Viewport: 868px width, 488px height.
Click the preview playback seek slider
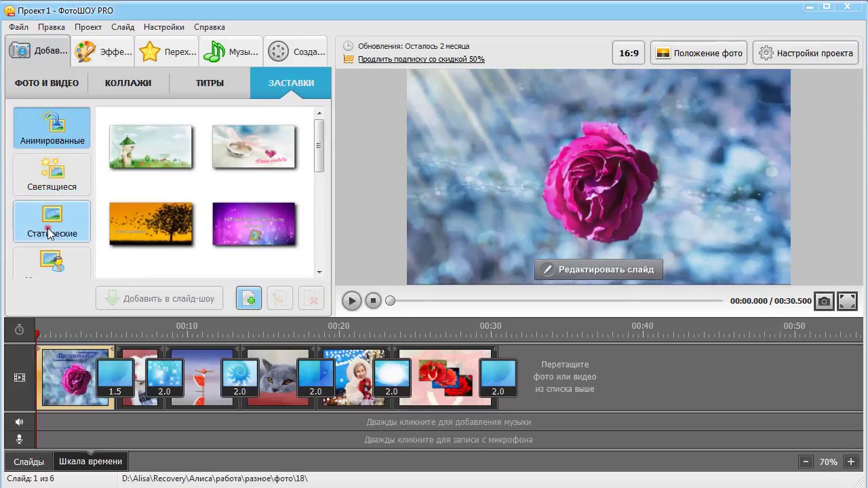[x=556, y=301]
